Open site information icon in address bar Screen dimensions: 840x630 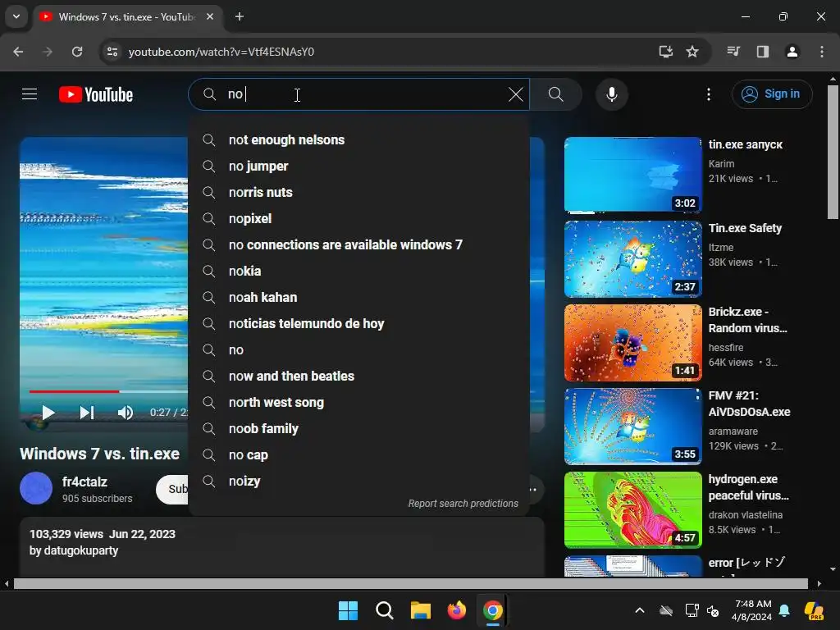pyautogui.click(x=112, y=52)
